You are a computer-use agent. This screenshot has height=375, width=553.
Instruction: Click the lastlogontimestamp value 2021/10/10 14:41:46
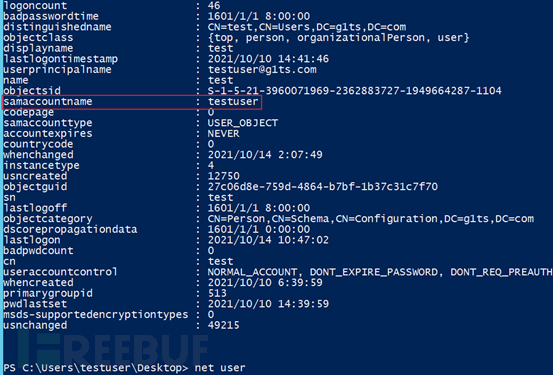click(x=268, y=59)
